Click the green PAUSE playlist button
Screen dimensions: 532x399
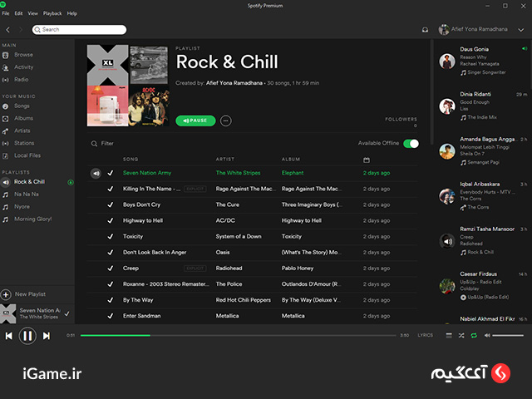195,121
